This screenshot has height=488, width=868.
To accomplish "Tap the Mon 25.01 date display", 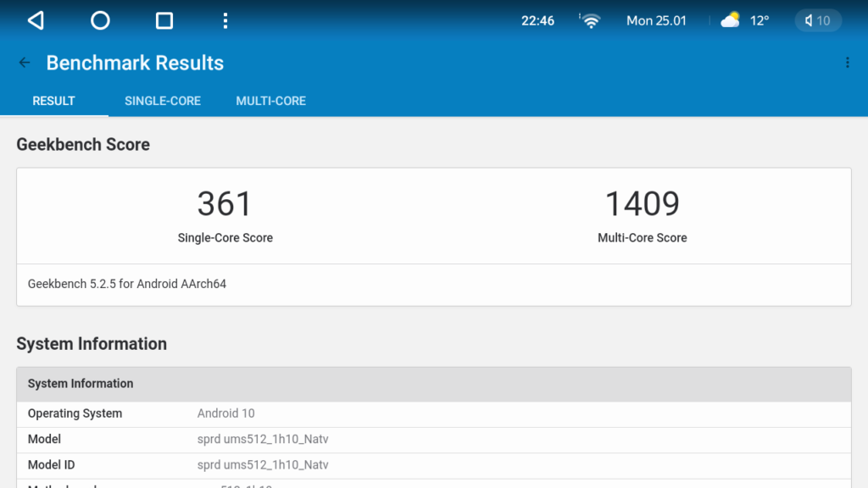I will tap(656, 21).
